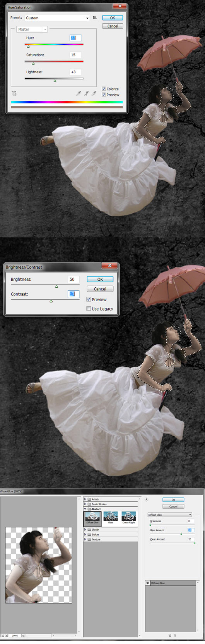The width and height of the screenshot is (205, 644).
Task: Open the Preset dropdown showing Custom
Action: pyautogui.click(x=57, y=18)
